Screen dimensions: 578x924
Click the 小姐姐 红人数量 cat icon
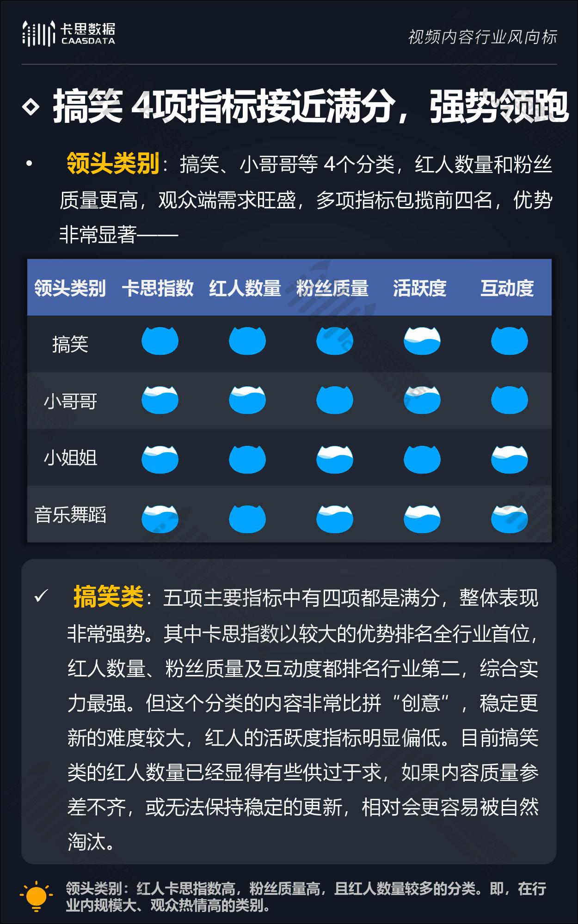[x=247, y=459]
